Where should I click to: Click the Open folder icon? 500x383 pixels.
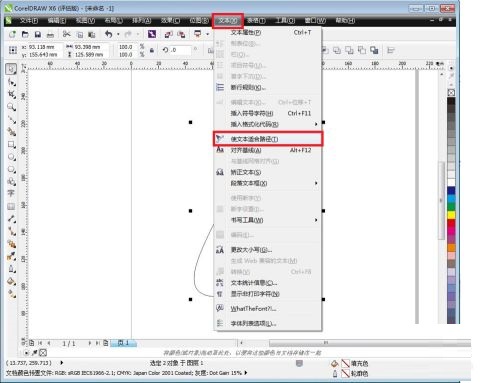[x=25, y=34]
